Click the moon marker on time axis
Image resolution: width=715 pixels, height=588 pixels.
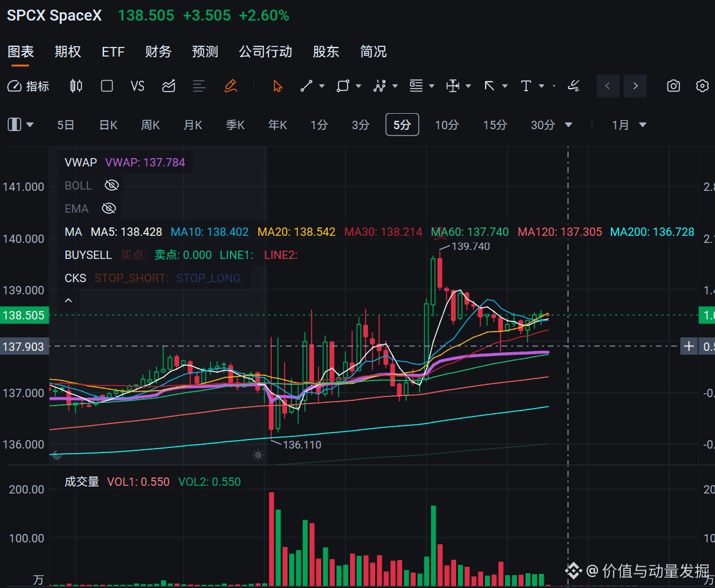pyautogui.click(x=57, y=455)
